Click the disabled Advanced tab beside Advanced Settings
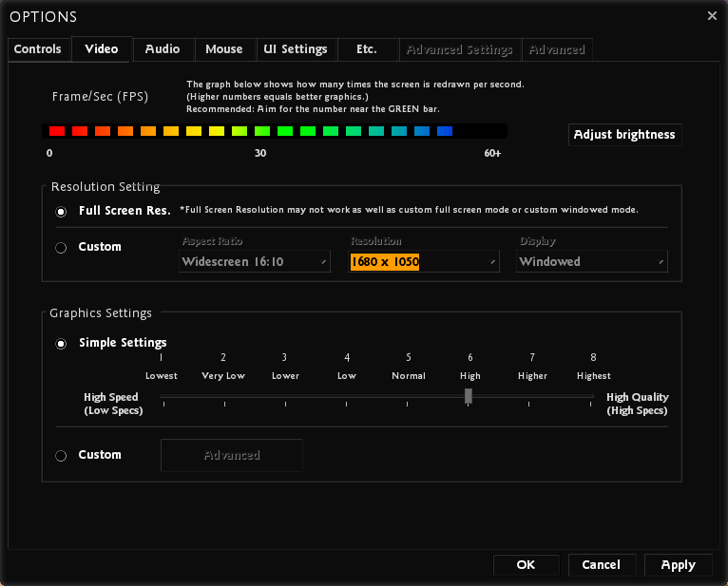 [x=557, y=49]
